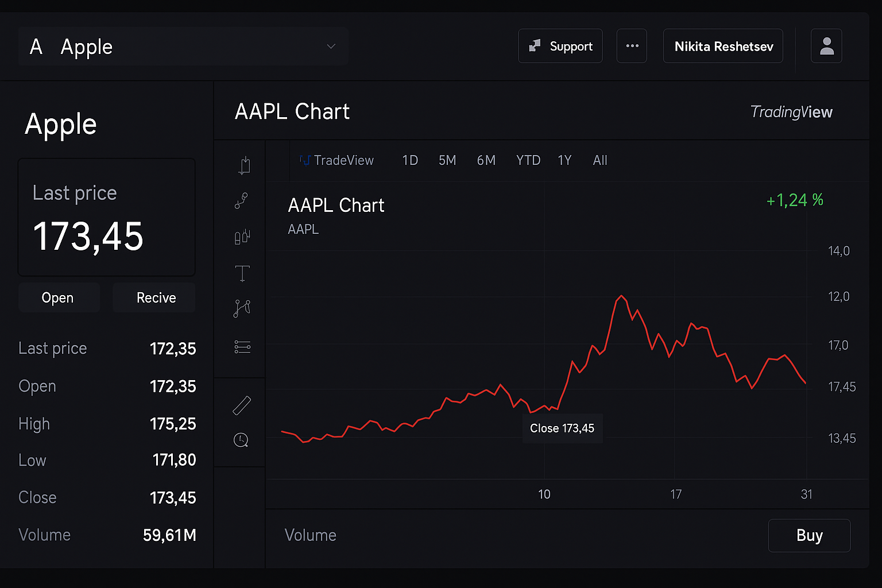Click the AAPL ticker subtitle in chart
The width and height of the screenshot is (882, 588).
point(303,229)
